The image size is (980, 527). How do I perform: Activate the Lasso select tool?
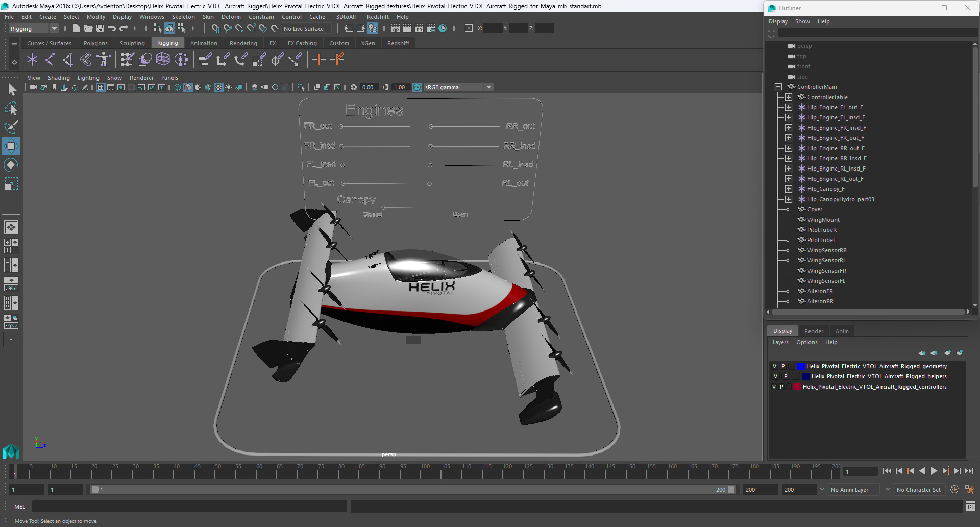11,108
